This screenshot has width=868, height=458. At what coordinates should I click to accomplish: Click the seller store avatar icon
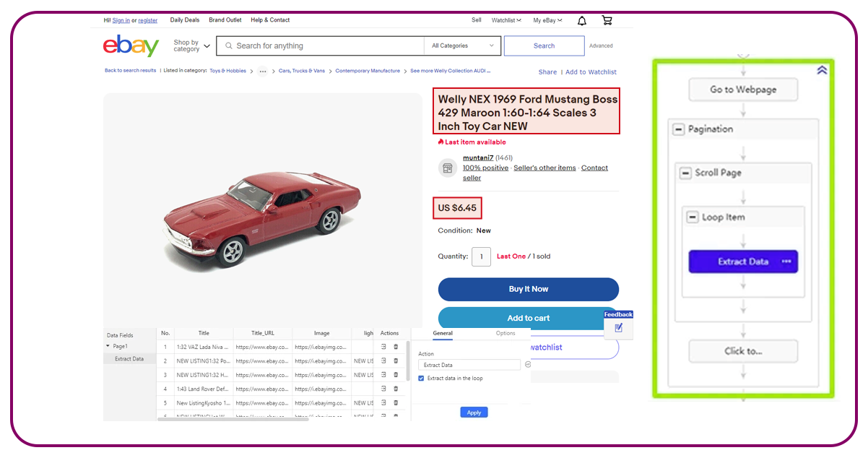click(x=448, y=168)
